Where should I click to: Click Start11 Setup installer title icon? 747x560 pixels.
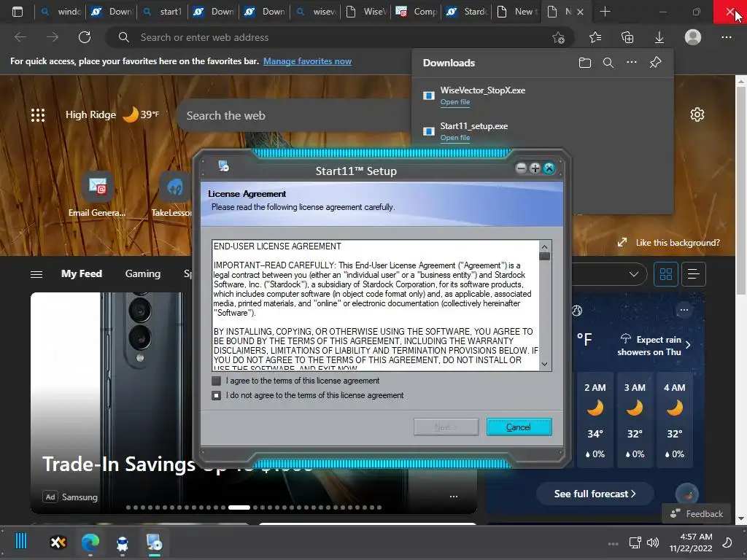tap(223, 166)
